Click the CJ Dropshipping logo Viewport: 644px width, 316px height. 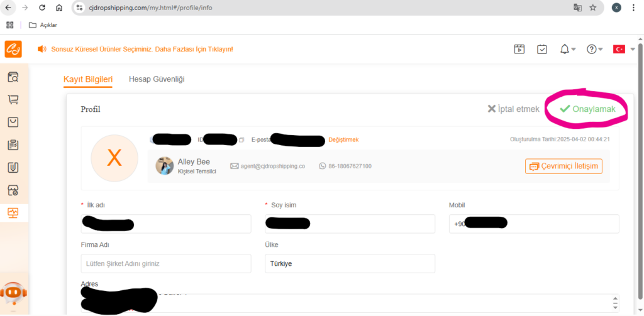[13, 49]
